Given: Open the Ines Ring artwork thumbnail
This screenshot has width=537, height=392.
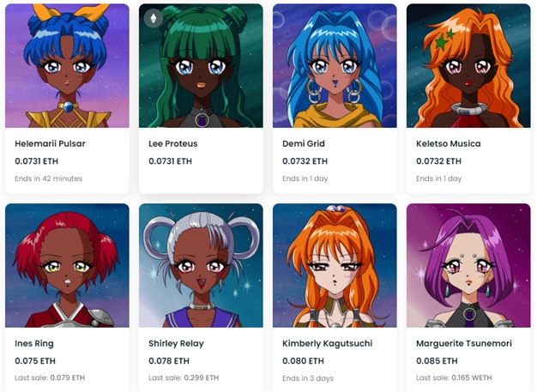Looking at the screenshot, I should (67, 265).
